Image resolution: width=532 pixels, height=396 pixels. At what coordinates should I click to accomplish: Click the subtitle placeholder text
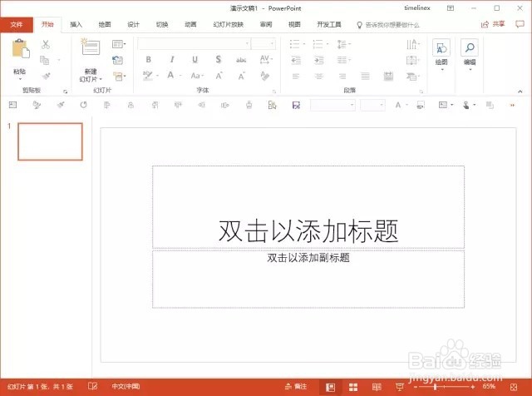[308, 258]
